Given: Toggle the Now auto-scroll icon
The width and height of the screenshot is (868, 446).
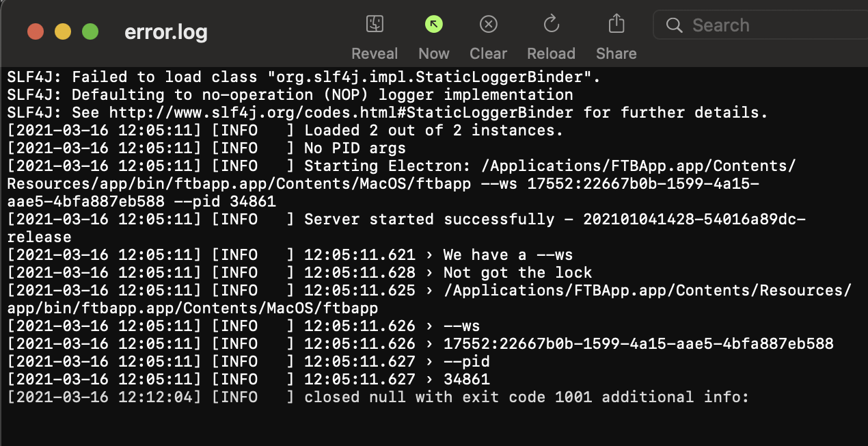Looking at the screenshot, I should 433,25.
